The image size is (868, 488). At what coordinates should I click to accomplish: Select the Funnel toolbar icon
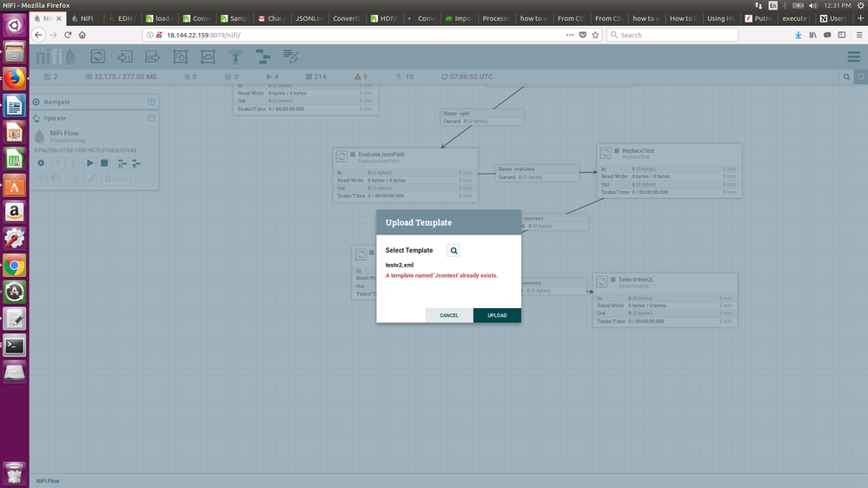tap(235, 56)
